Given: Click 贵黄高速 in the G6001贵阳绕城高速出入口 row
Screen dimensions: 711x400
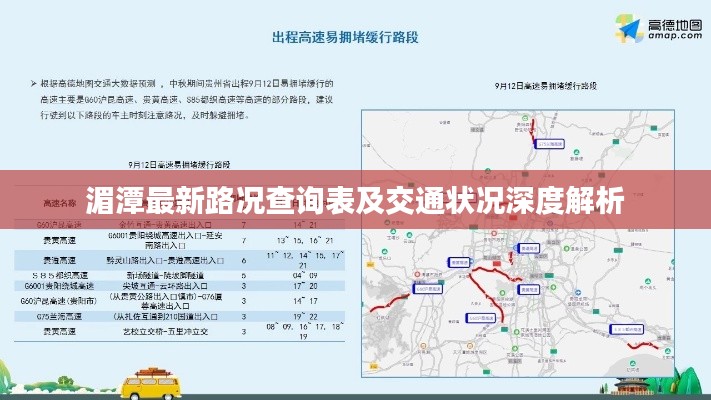Looking at the screenshot, I should (59, 240).
